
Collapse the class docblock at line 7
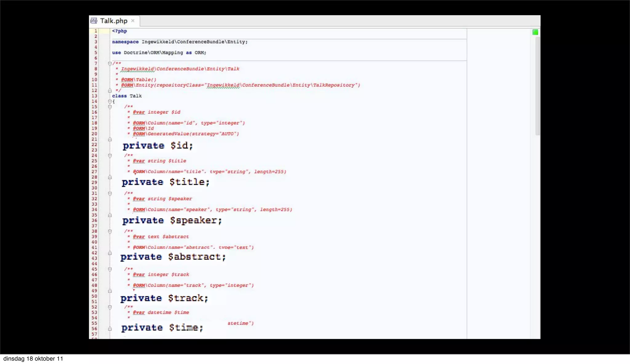pos(110,64)
